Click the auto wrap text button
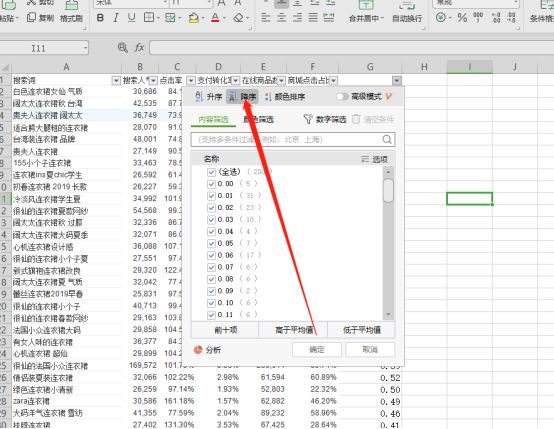554x429 pixels. (407, 12)
